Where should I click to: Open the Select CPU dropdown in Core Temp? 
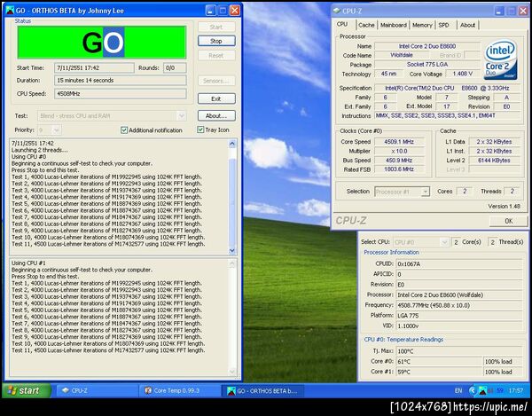(444, 242)
